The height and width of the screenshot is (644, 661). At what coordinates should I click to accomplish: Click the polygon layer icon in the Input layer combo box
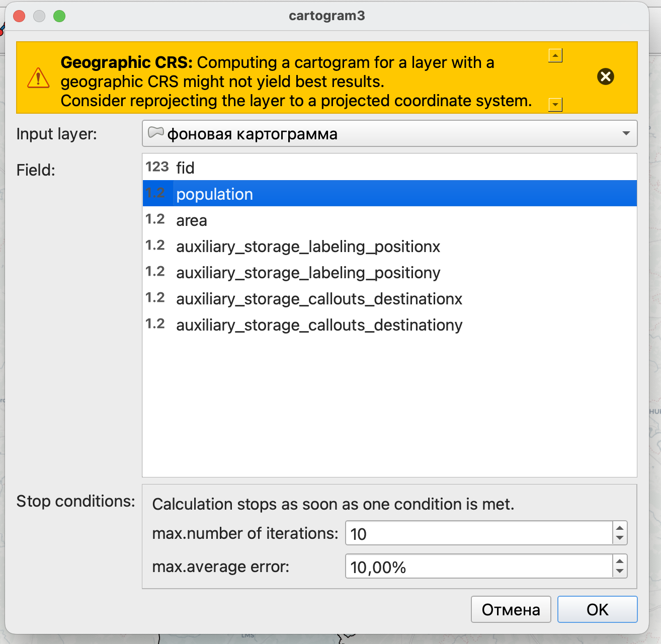(155, 133)
